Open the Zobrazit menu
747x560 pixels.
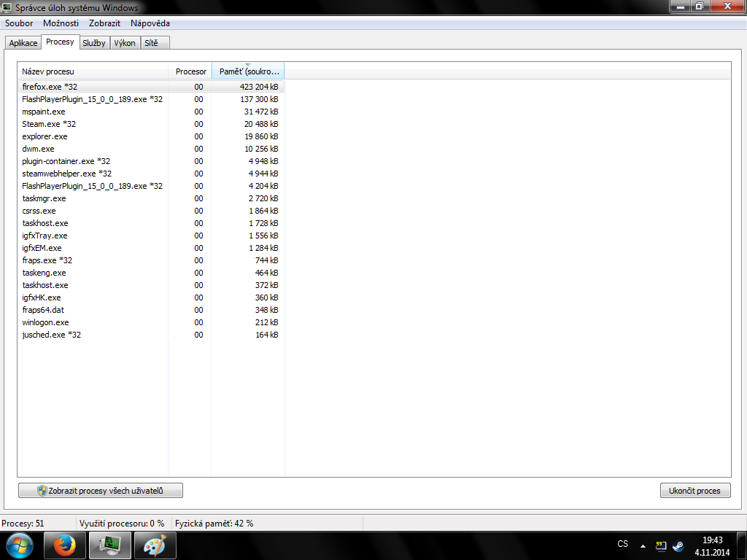(x=104, y=23)
